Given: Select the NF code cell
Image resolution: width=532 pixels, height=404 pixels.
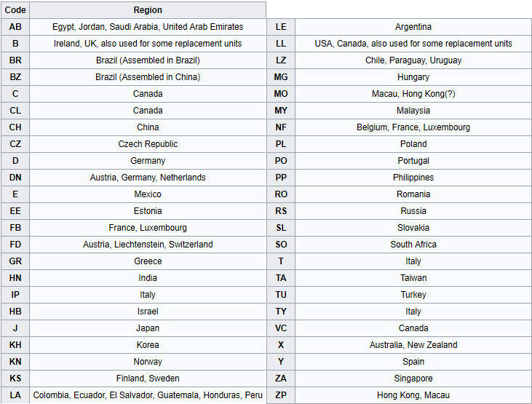Looking at the screenshot, I should click(281, 127).
